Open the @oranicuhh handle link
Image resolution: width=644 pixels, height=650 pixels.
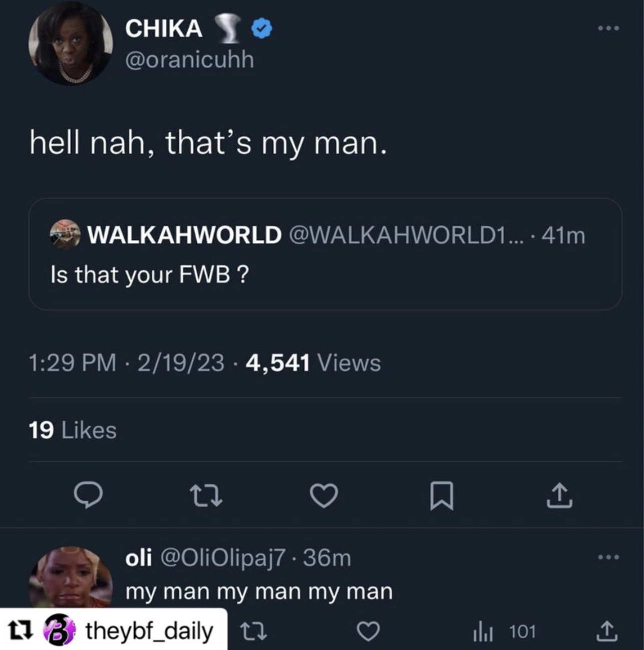189,60
